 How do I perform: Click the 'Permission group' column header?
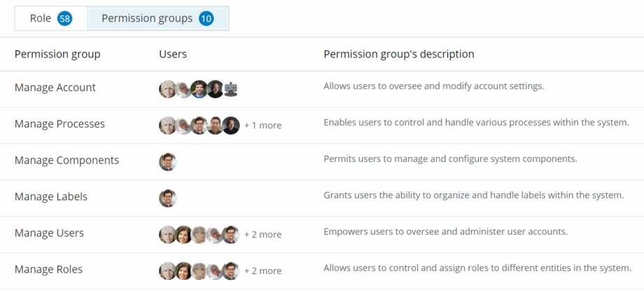pyautogui.click(x=57, y=55)
